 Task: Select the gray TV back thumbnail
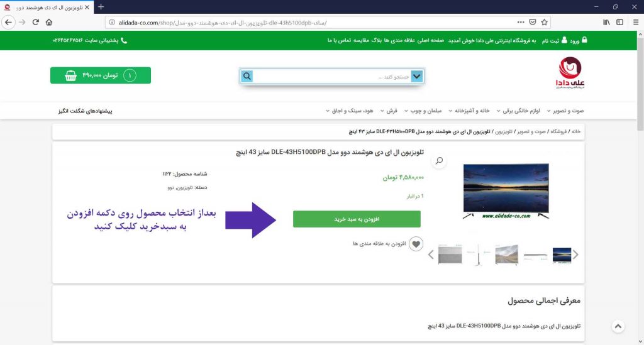(x=450, y=255)
